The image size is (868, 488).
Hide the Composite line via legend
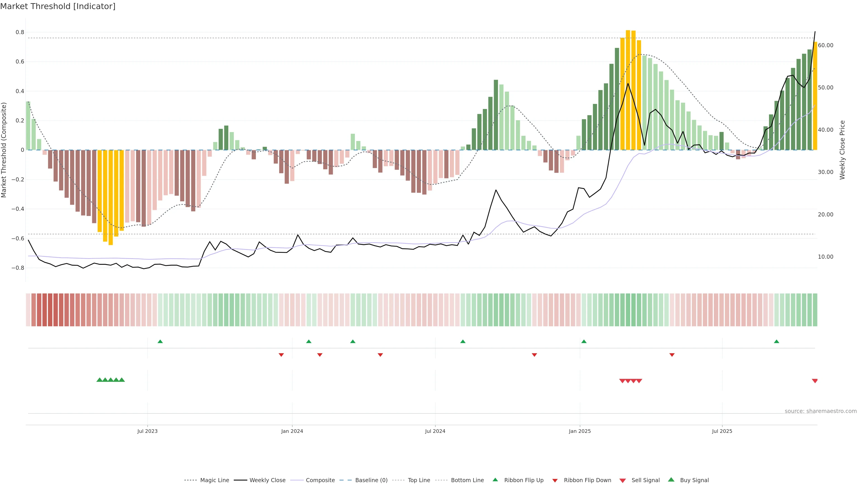[320, 480]
